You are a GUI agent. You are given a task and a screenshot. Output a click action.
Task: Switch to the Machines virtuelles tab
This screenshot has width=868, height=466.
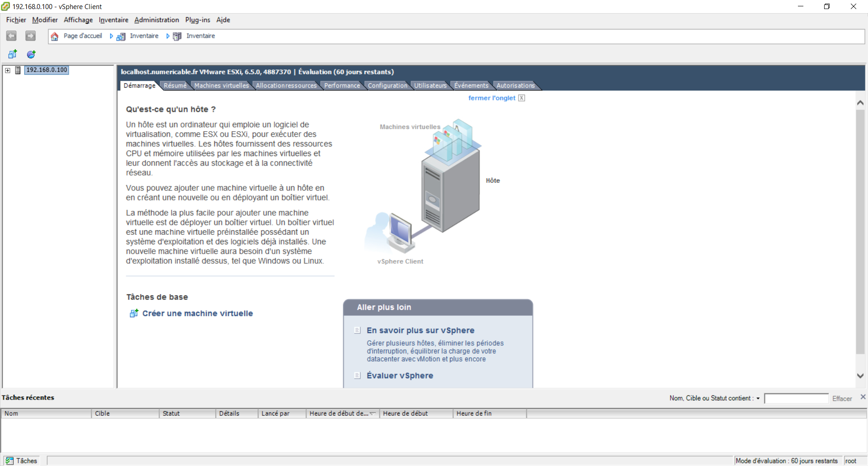click(222, 86)
